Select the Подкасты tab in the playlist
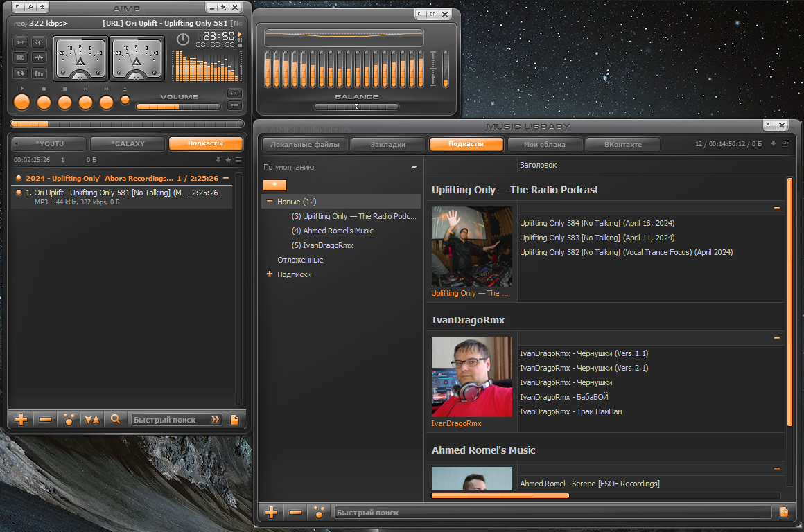Viewport: 804px width, 532px height. (206, 143)
